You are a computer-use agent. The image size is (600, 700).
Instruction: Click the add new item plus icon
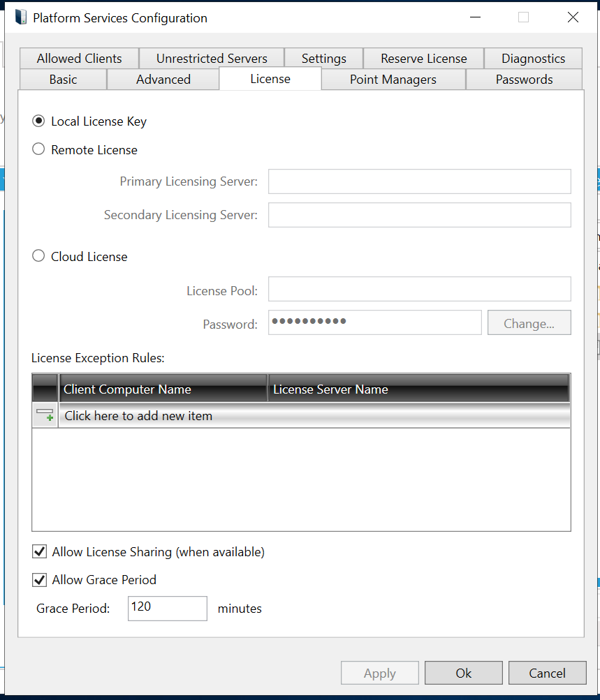[45, 416]
